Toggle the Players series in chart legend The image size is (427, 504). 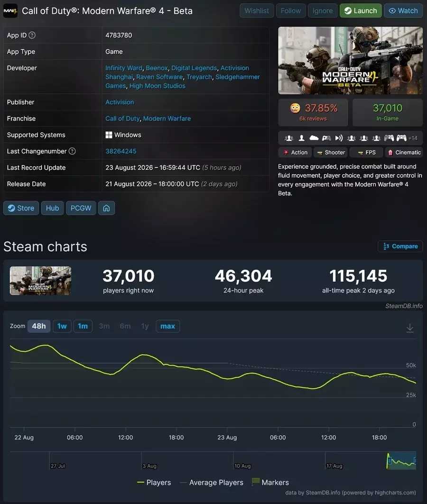tap(154, 483)
